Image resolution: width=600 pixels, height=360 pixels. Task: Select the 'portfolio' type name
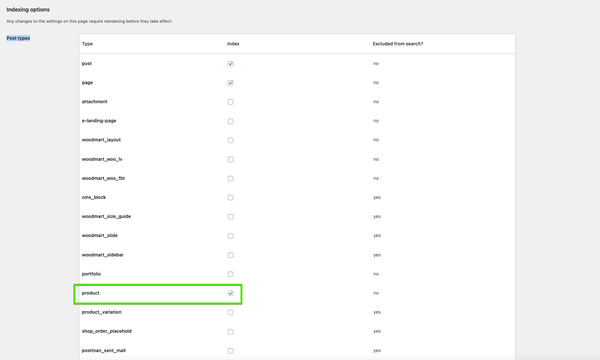tap(91, 274)
